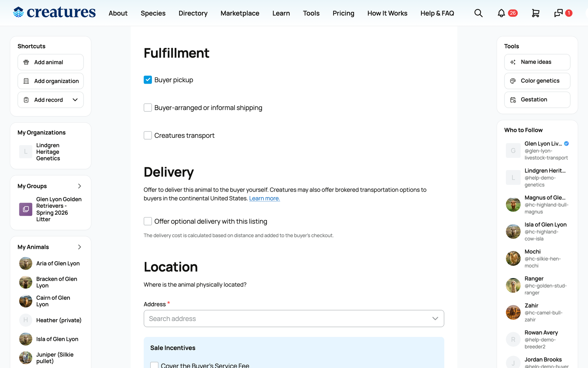This screenshot has width=588, height=368.
Task: Click the paw icon beside Add animal
Action: [26, 62]
